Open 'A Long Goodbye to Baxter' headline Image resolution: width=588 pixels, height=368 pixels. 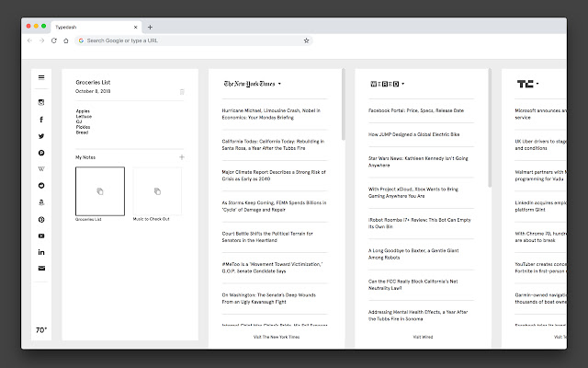pos(413,254)
